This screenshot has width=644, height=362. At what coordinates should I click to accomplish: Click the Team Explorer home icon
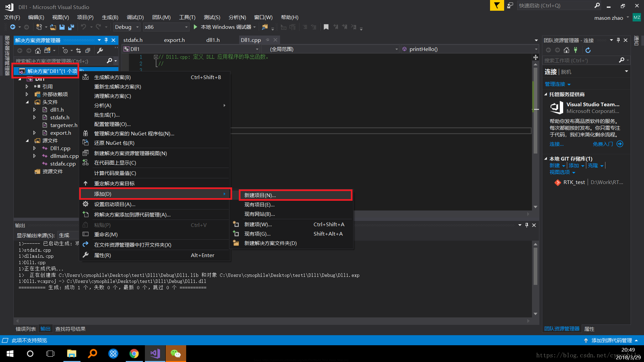(x=567, y=50)
